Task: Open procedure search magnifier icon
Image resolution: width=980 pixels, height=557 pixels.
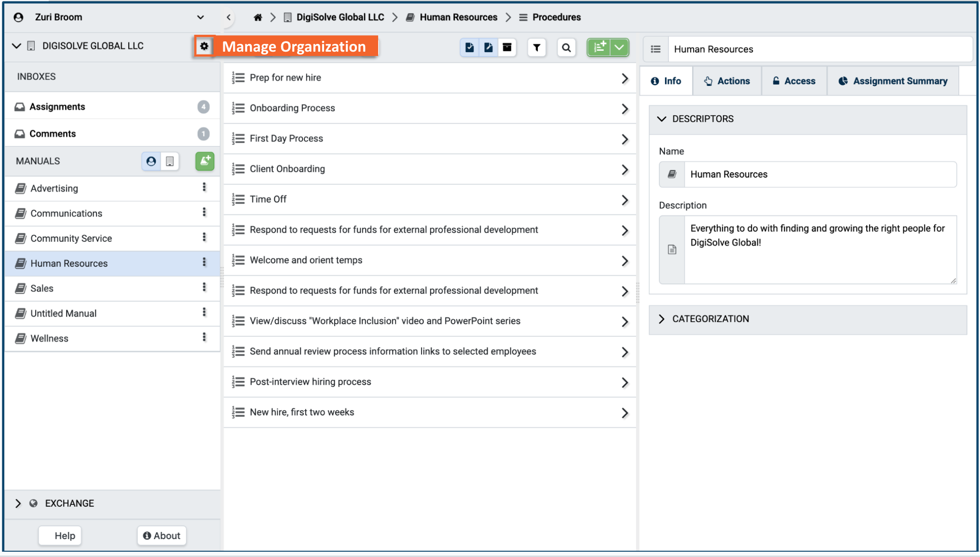Action: [566, 48]
